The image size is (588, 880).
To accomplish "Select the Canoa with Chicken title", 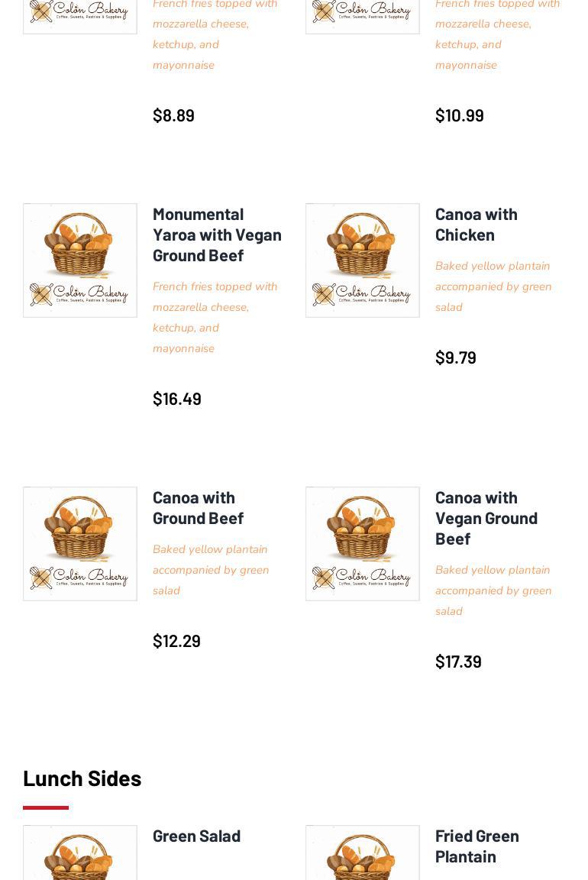I will coord(477,224).
